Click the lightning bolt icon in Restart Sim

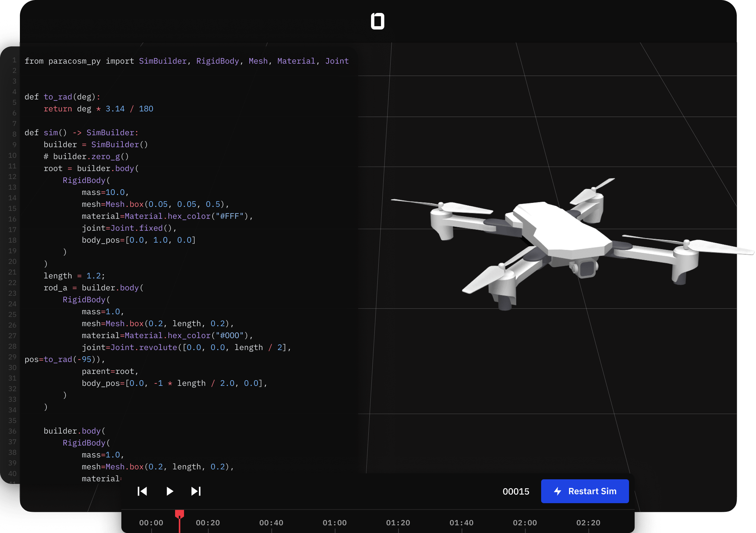(557, 491)
